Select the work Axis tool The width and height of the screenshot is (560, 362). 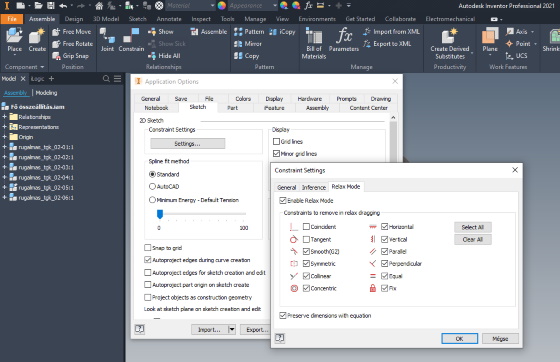(517, 32)
